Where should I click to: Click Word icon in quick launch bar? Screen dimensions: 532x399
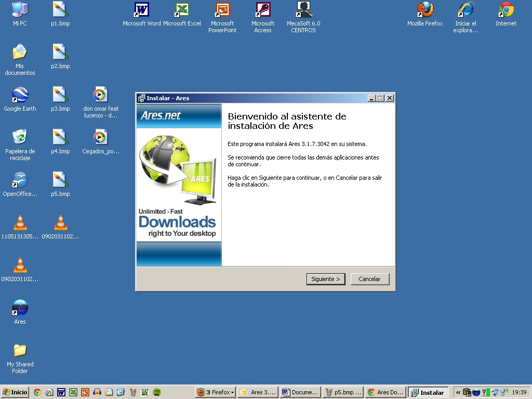pyautogui.click(x=61, y=392)
